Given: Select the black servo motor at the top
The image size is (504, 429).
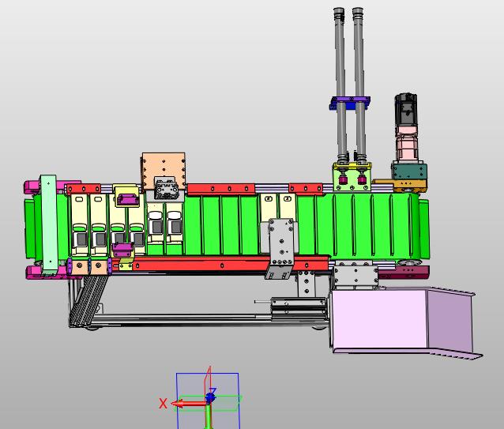Looking at the screenshot, I should [405, 109].
